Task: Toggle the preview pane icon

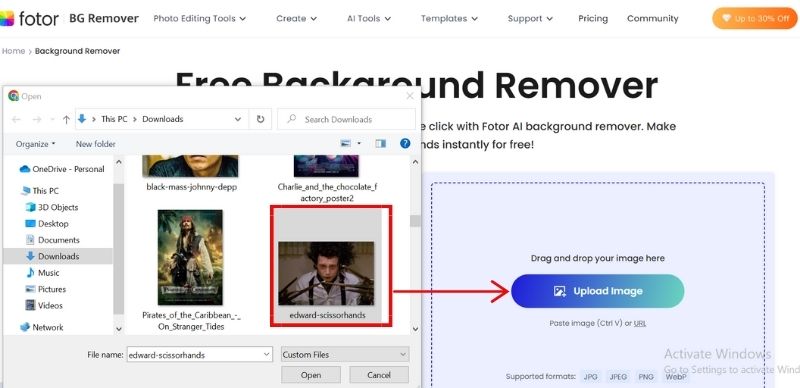Action: coord(381,144)
